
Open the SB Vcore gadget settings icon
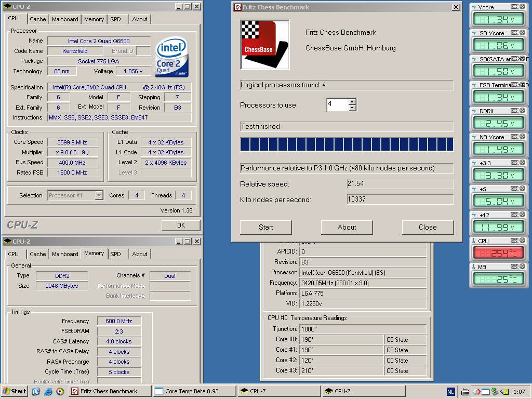[x=514, y=33]
